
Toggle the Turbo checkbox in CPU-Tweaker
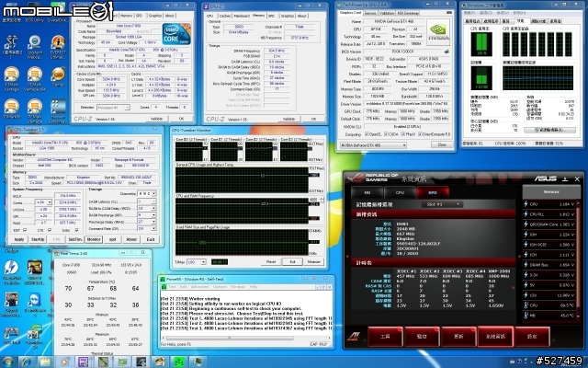pos(76,230)
